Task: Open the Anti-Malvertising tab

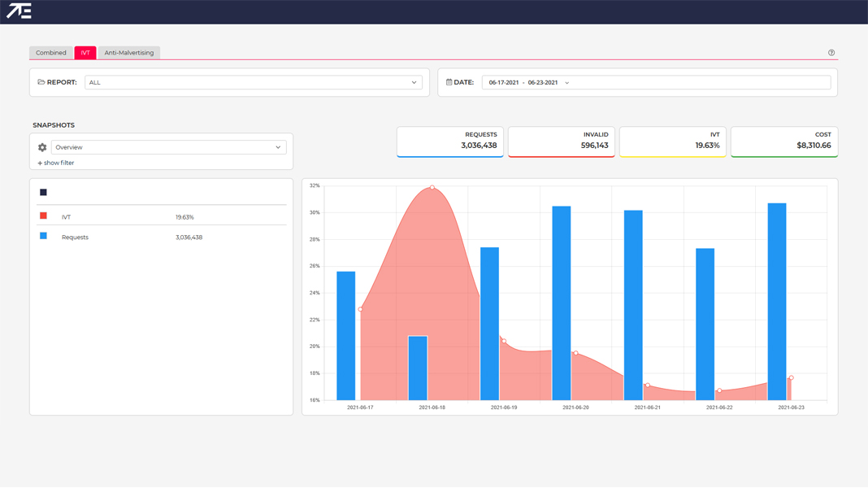Action: pyautogui.click(x=128, y=53)
